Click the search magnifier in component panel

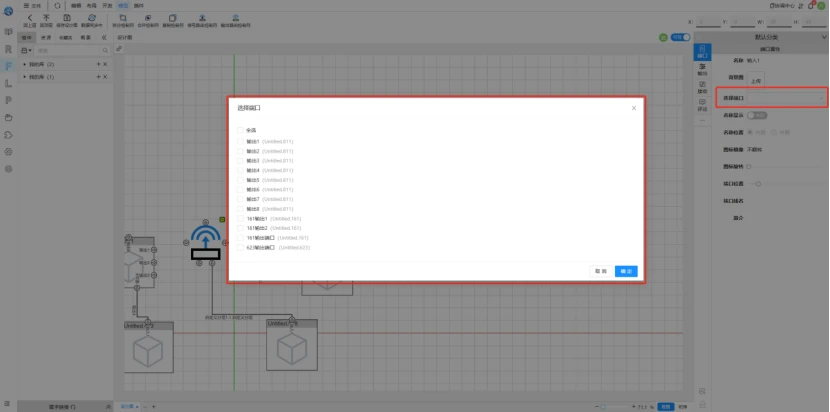pyautogui.click(x=105, y=50)
